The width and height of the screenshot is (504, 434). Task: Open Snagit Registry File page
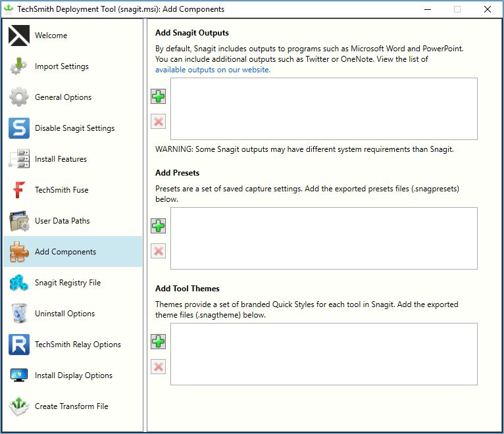click(x=72, y=283)
